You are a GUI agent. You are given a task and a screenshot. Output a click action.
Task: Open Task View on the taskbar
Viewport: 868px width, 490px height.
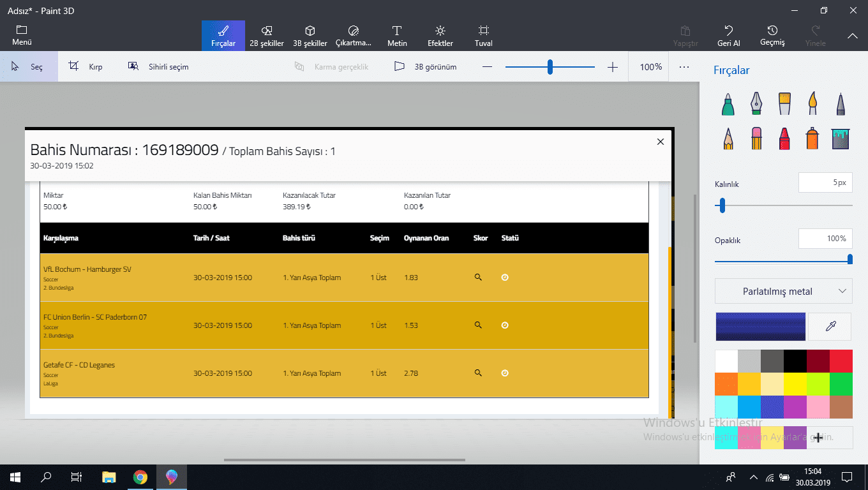tap(77, 477)
